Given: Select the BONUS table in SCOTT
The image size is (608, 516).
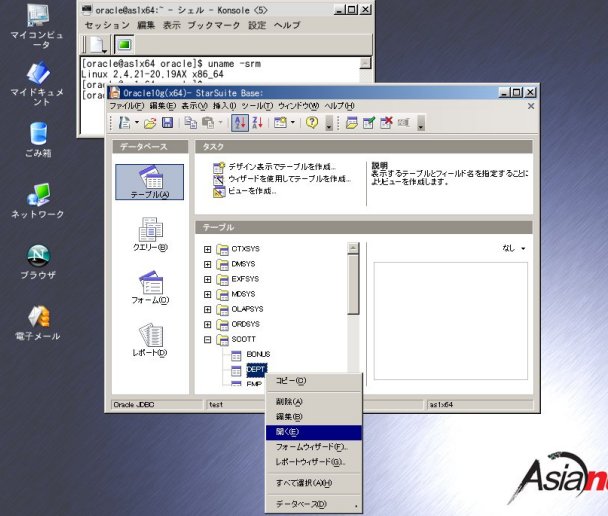Looking at the screenshot, I should click(258, 354).
